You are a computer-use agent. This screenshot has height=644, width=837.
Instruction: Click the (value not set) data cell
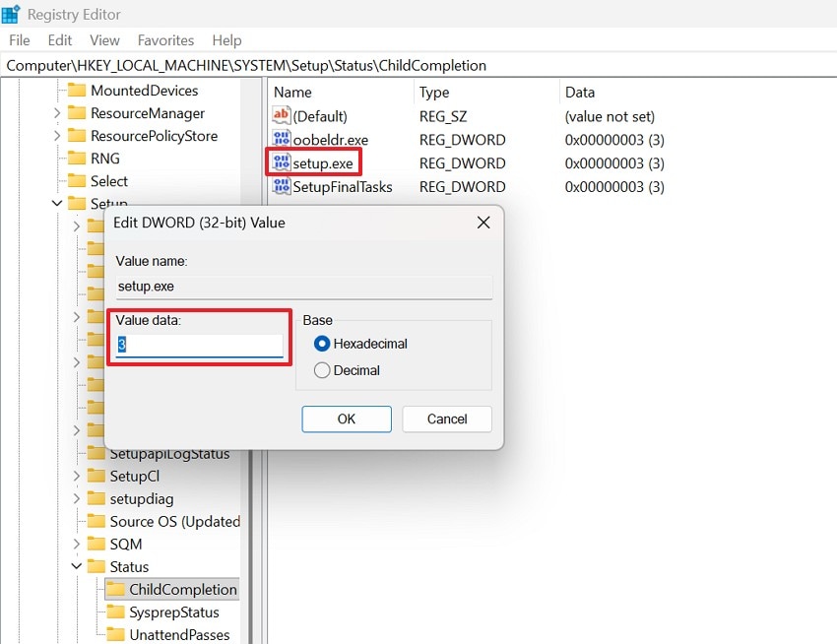tap(610, 116)
